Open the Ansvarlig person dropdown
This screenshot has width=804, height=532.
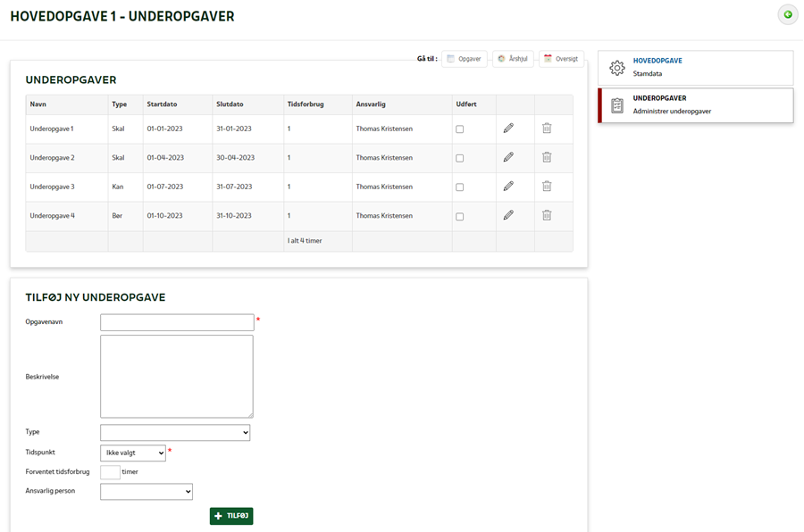click(147, 492)
